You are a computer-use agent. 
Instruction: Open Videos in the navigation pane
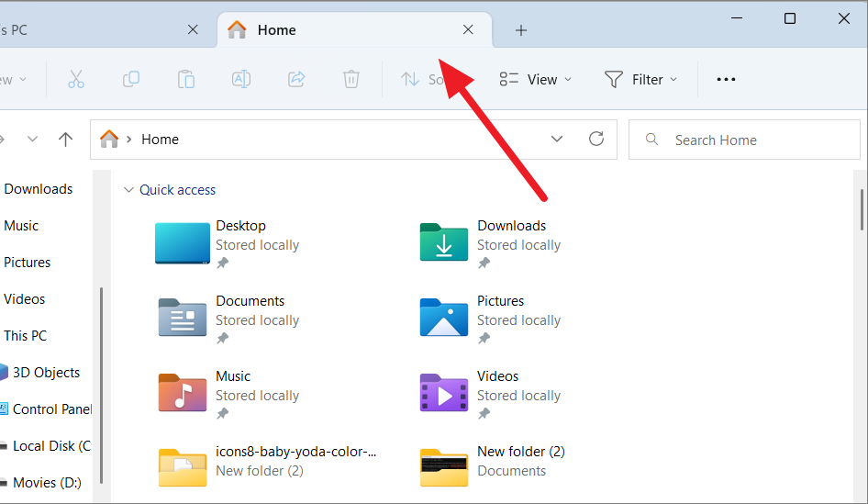click(25, 299)
